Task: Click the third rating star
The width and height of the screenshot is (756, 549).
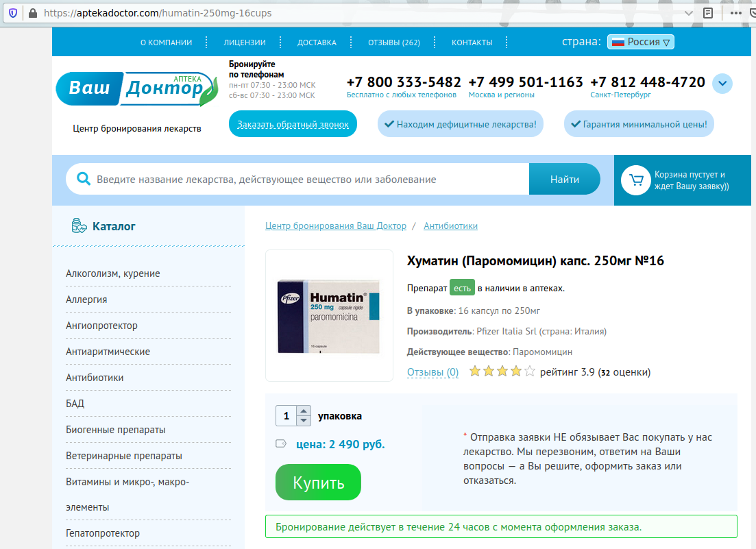Action: (502, 371)
